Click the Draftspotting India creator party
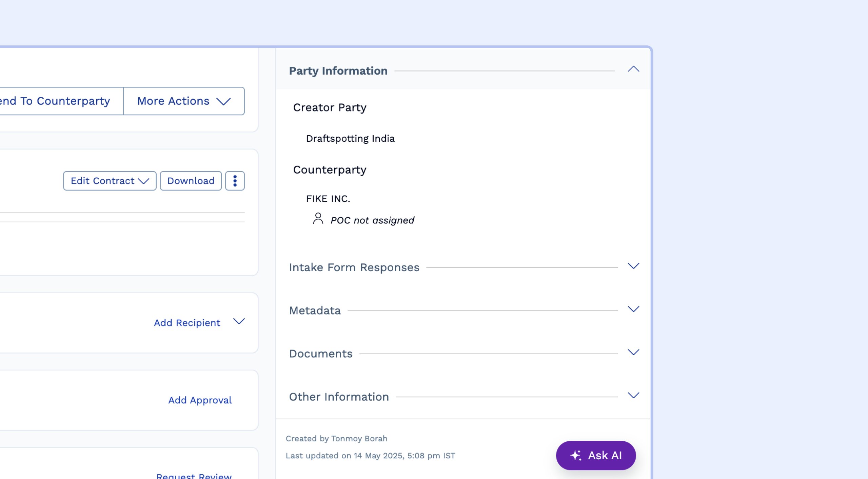 click(350, 139)
